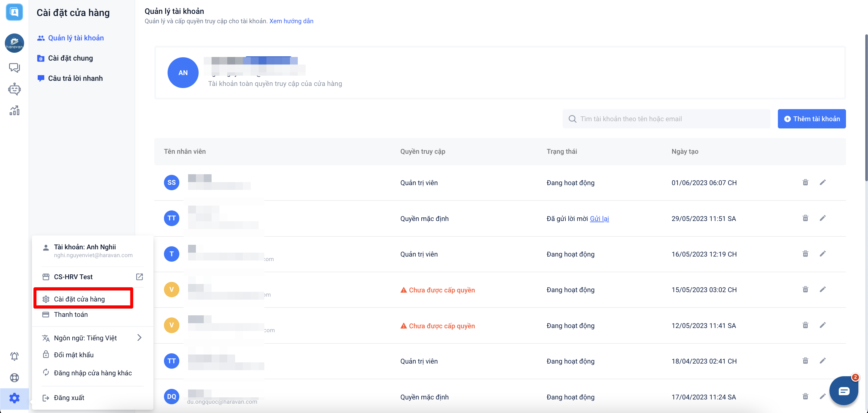Delete the SS account with trash icon
The image size is (868, 413).
pos(805,182)
